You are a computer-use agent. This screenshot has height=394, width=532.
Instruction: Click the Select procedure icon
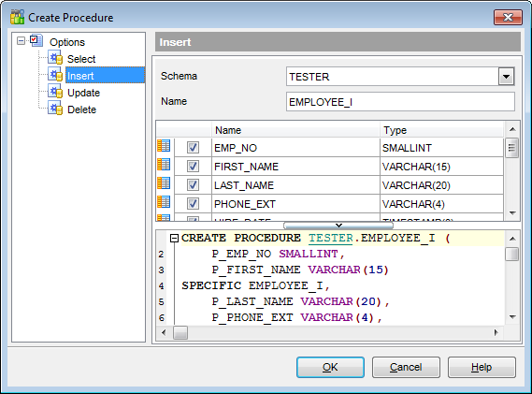(x=55, y=58)
